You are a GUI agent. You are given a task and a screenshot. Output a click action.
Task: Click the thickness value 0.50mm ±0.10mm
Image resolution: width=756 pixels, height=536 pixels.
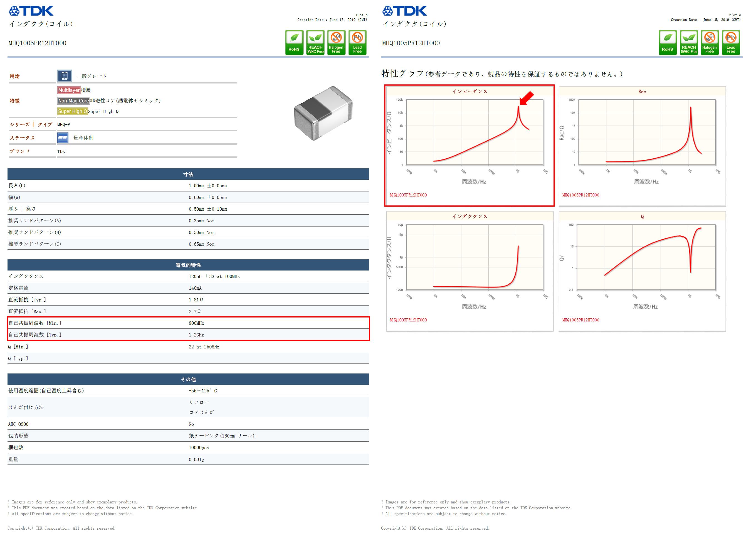coord(208,209)
